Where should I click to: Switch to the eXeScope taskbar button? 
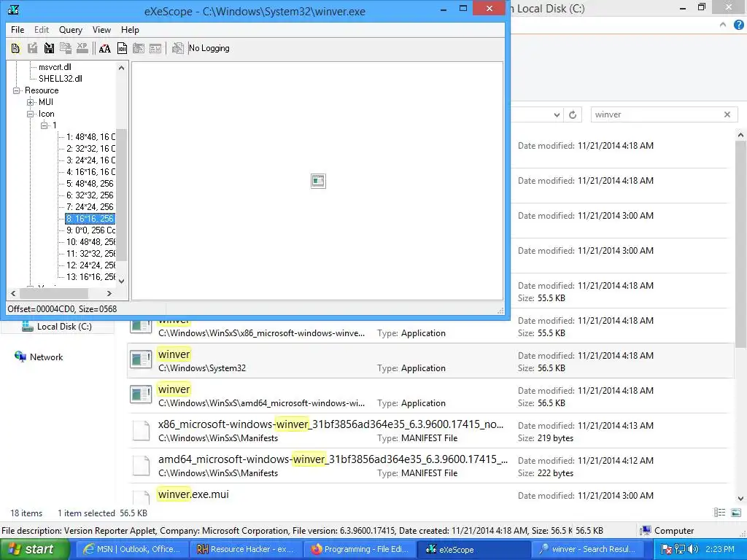point(474,549)
